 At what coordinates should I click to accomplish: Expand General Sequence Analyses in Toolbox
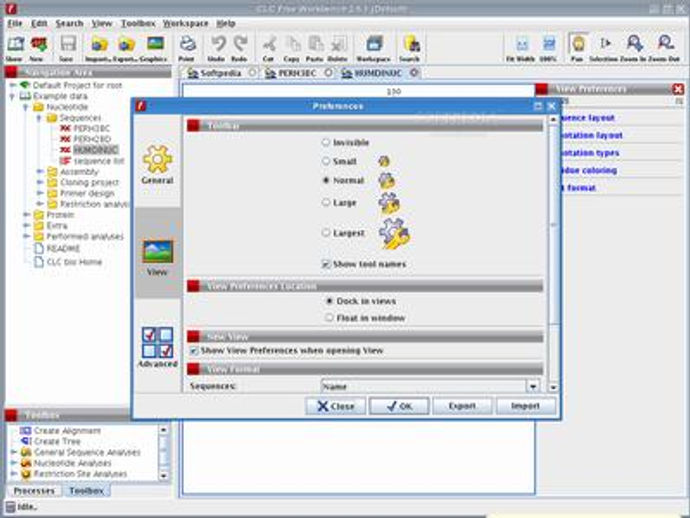[14, 452]
